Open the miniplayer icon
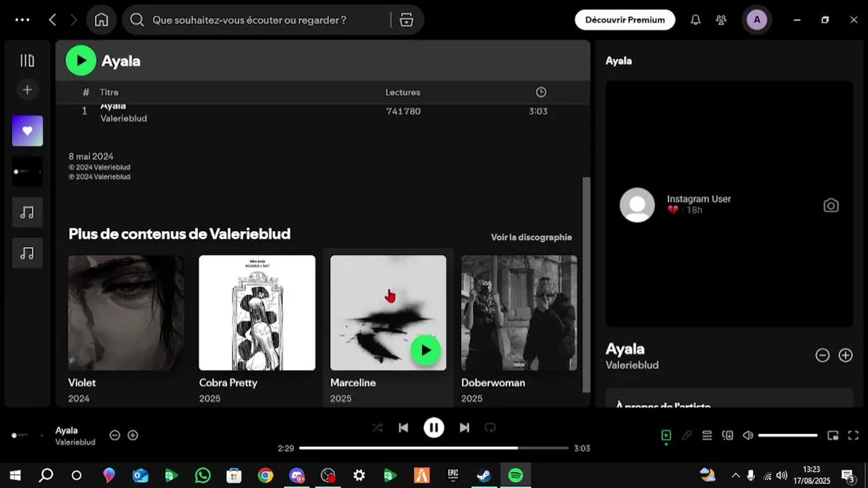Viewport: 868px width, 488px height. pos(833,435)
